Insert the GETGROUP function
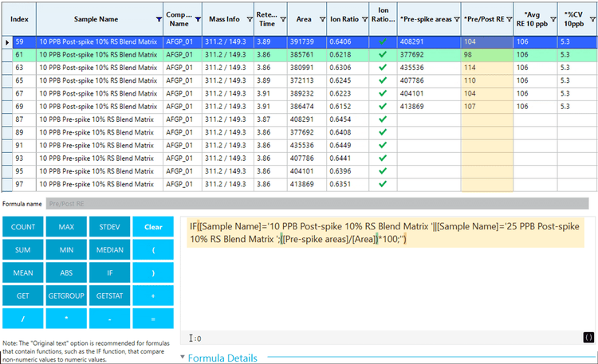This screenshot has width=598, height=364. pyautogui.click(x=65, y=296)
